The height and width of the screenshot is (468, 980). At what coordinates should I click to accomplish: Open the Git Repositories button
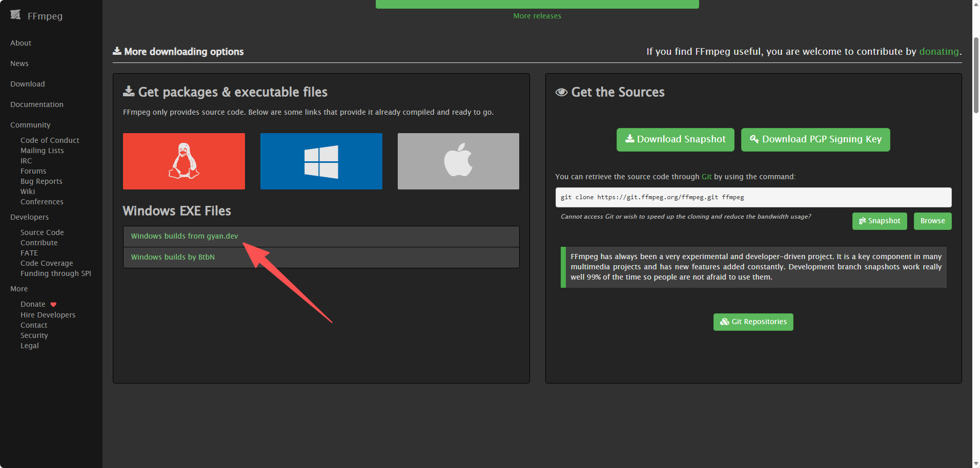pyautogui.click(x=753, y=322)
